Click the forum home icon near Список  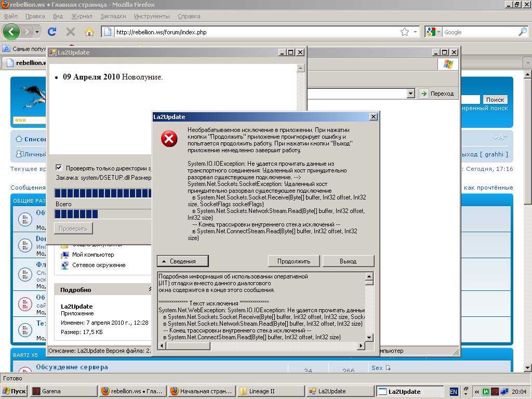point(19,139)
